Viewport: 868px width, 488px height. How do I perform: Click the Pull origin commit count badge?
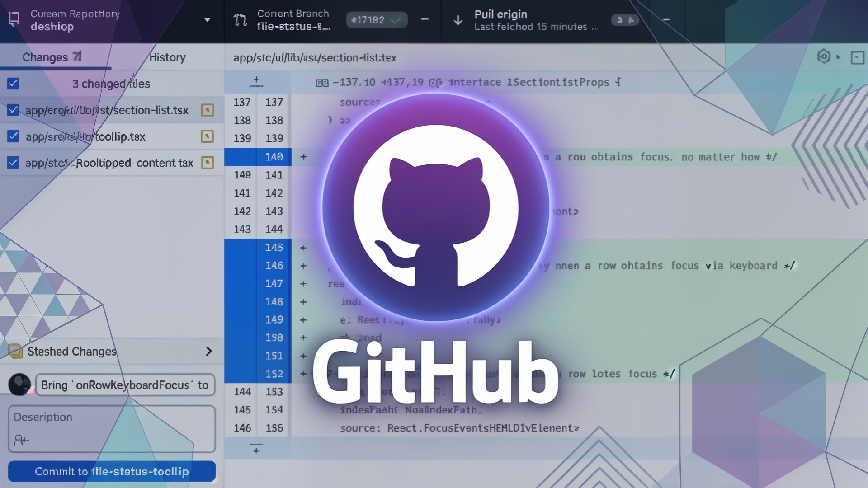(x=625, y=20)
